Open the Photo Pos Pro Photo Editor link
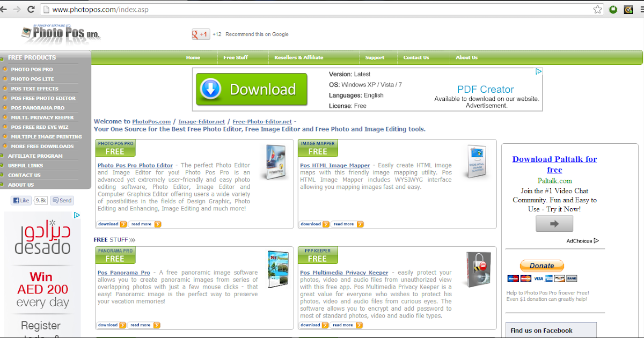 (x=135, y=165)
